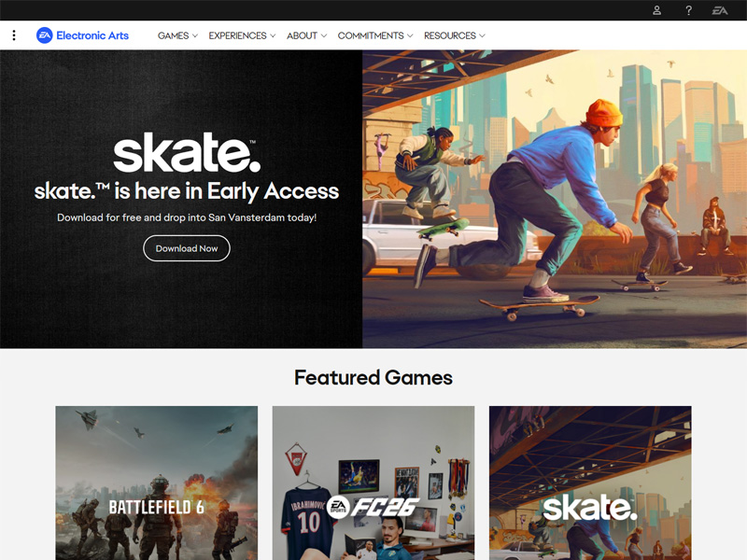
Task: Click the Download Now button
Action: [187, 248]
